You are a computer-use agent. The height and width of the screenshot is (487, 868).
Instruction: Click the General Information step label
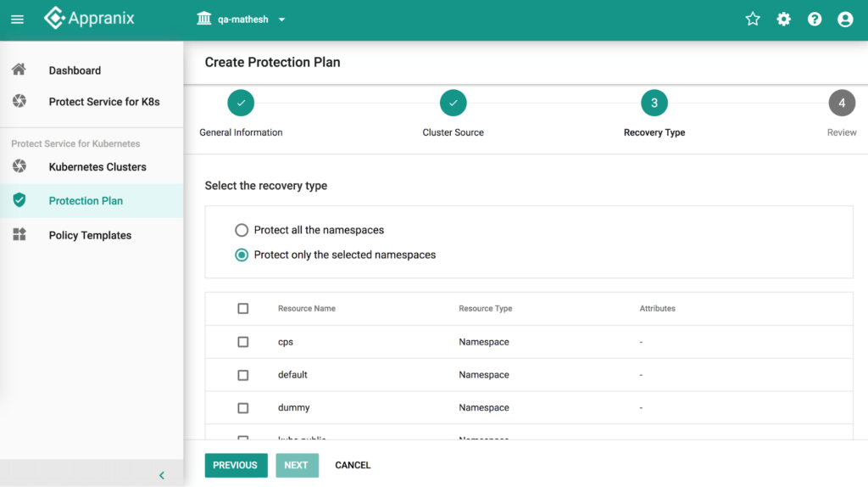241,132
